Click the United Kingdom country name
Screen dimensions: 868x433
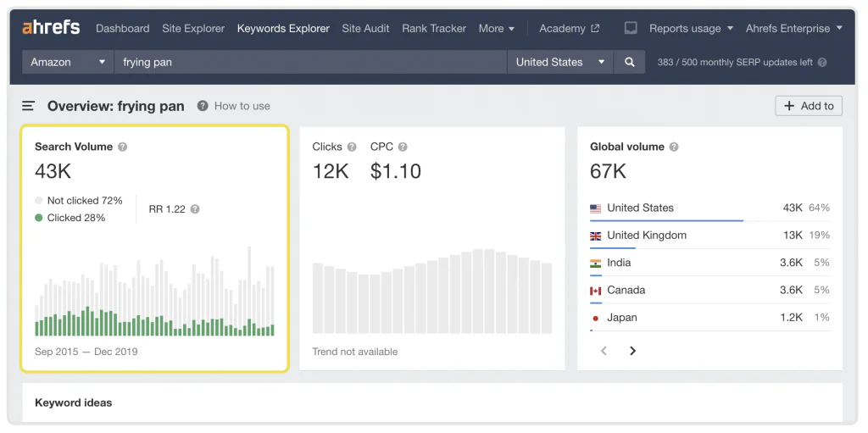647,236
